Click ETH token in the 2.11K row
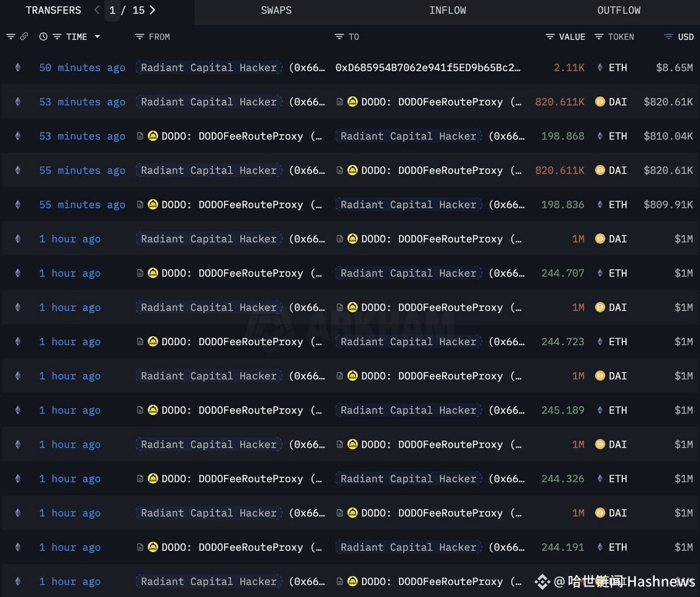Screen dimensions: 700x597 [x=618, y=68]
